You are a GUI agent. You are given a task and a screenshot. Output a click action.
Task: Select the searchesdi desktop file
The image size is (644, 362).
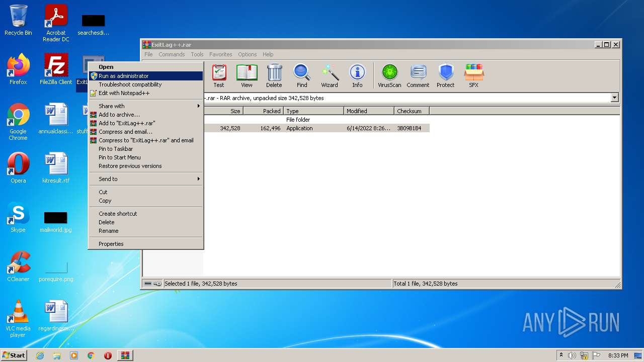tap(94, 25)
